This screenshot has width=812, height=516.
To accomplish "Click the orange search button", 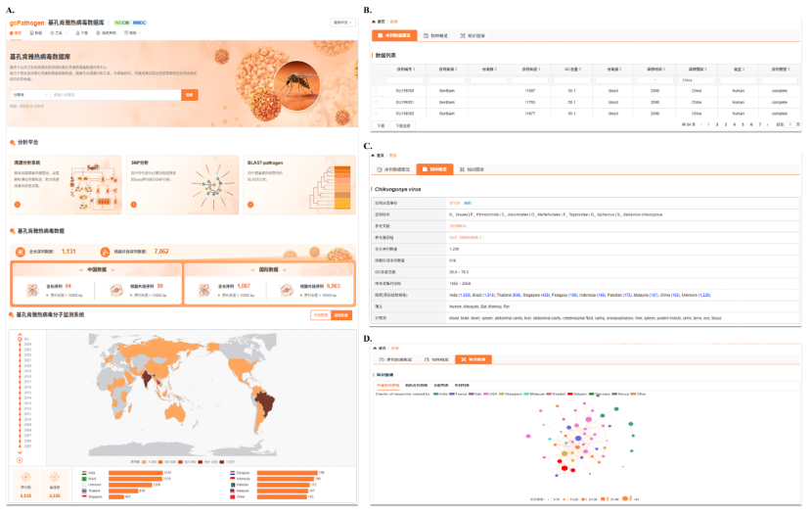I will pos(190,95).
